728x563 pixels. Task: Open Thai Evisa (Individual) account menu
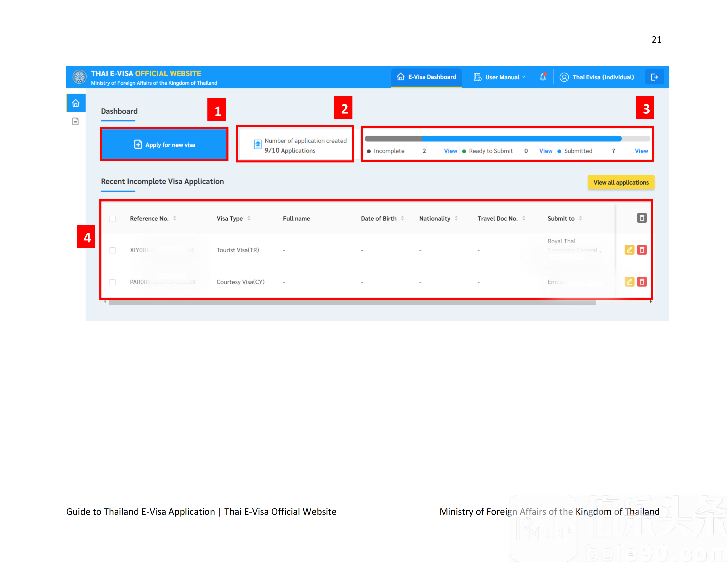pos(597,77)
